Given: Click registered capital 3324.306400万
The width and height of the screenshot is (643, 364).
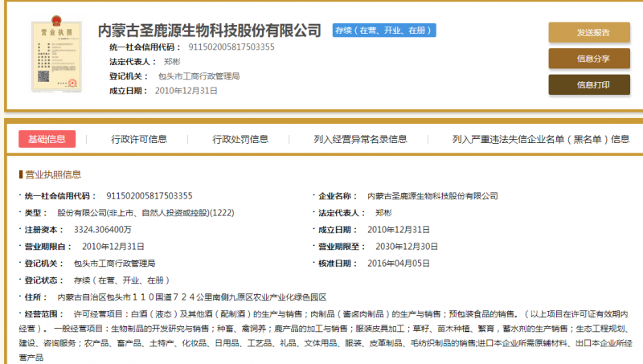Looking at the screenshot, I should (x=103, y=230).
